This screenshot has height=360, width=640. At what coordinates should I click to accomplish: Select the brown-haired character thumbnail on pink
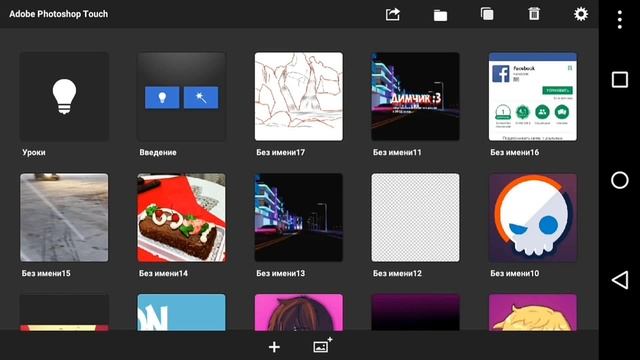(299, 312)
